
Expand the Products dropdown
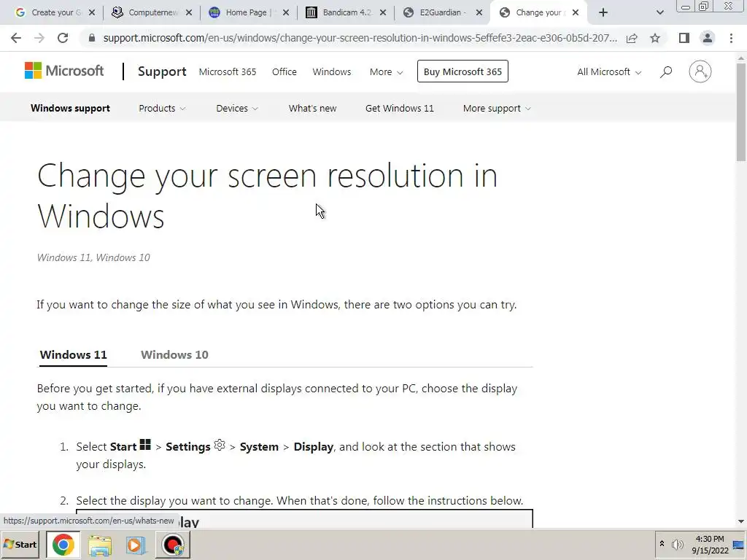(162, 109)
